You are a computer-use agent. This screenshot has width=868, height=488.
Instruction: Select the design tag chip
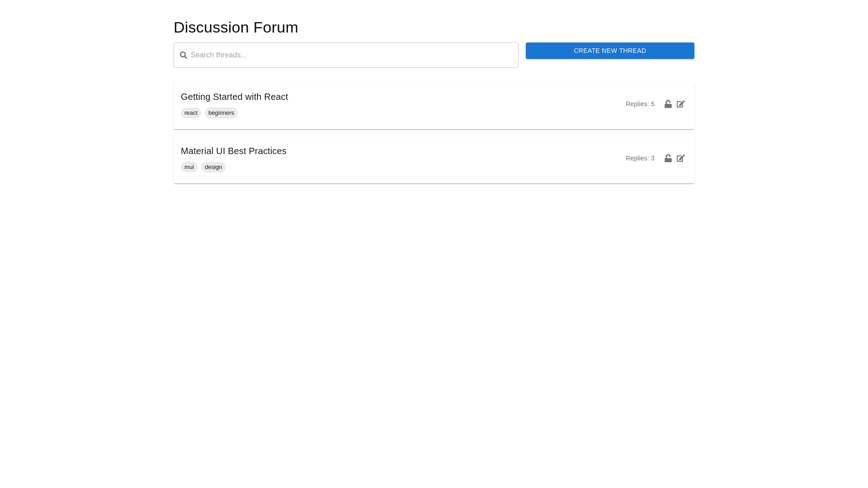pyautogui.click(x=213, y=167)
